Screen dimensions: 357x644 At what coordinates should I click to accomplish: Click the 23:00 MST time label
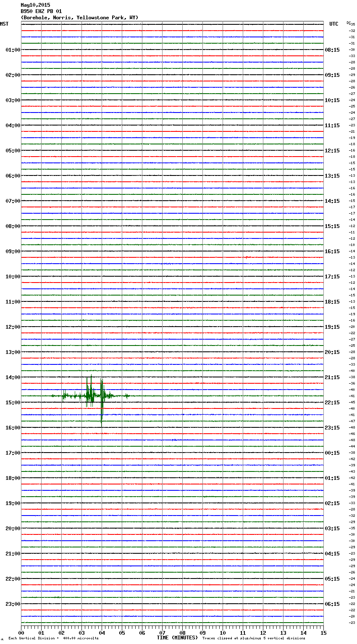click(x=13, y=604)
